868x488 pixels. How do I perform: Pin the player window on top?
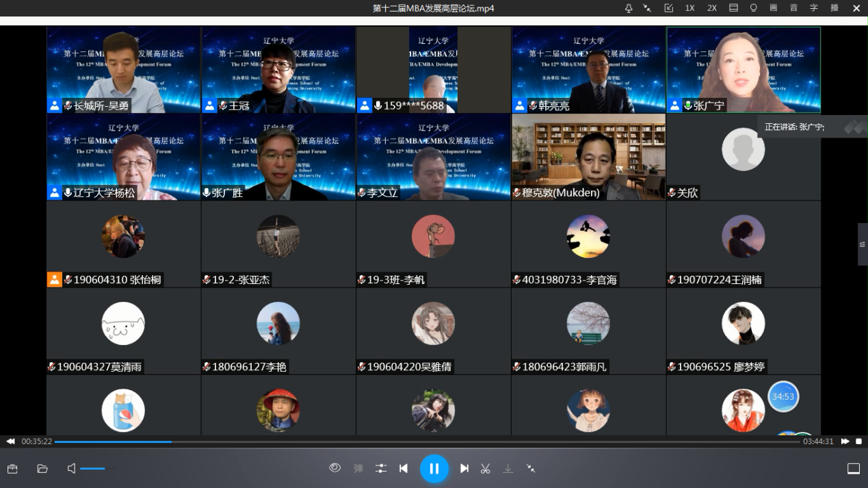[629, 8]
